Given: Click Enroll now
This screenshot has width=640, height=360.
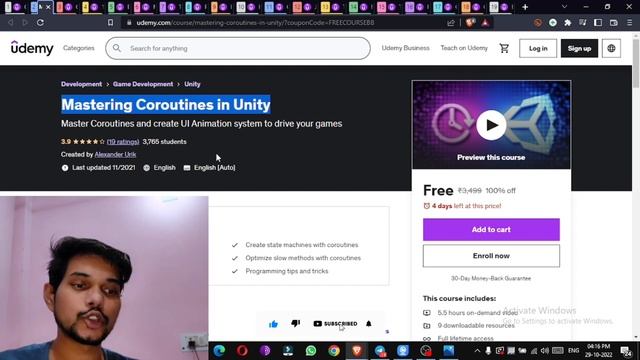Looking at the screenshot, I should (x=491, y=256).
